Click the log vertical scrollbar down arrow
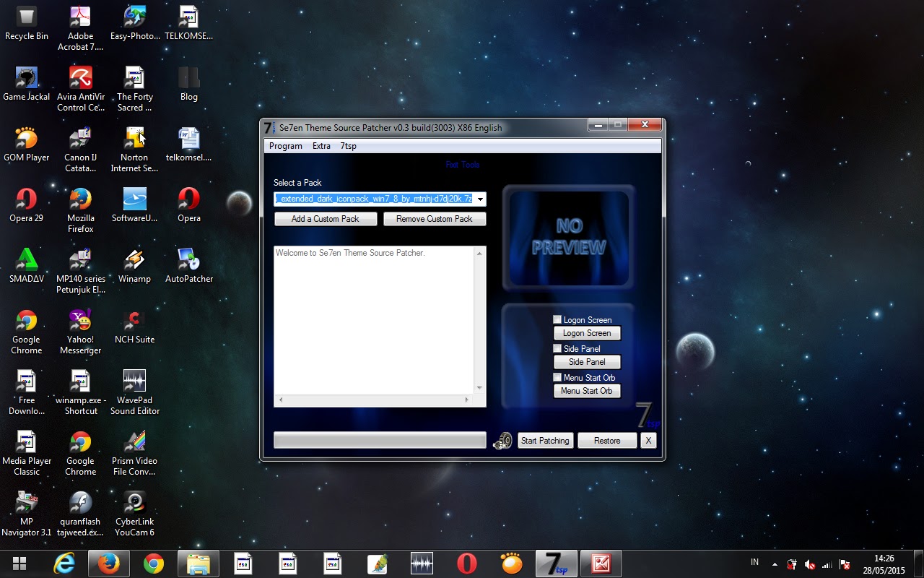The width and height of the screenshot is (924, 578). click(x=479, y=388)
